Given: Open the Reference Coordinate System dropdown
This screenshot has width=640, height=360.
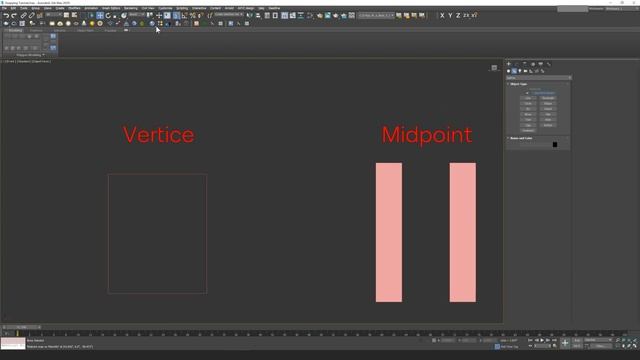Looking at the screenshot, I should [137, 15].
